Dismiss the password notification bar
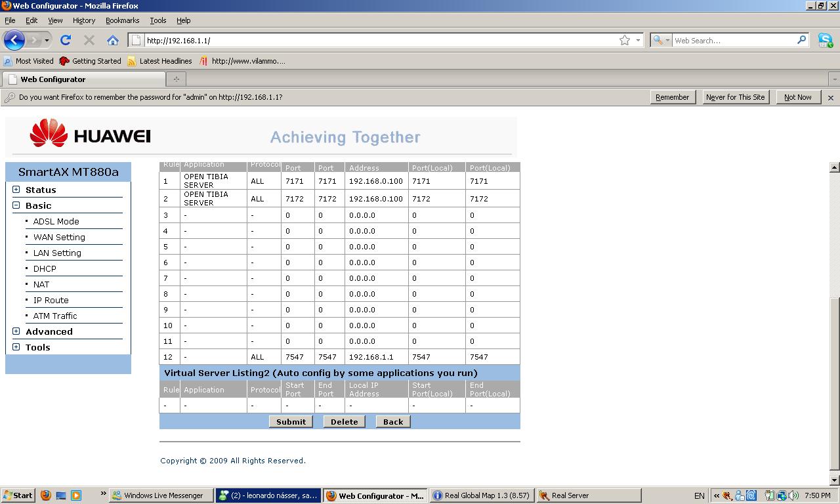840x504 pixels. pyautogui.click(x=831, y=97)
